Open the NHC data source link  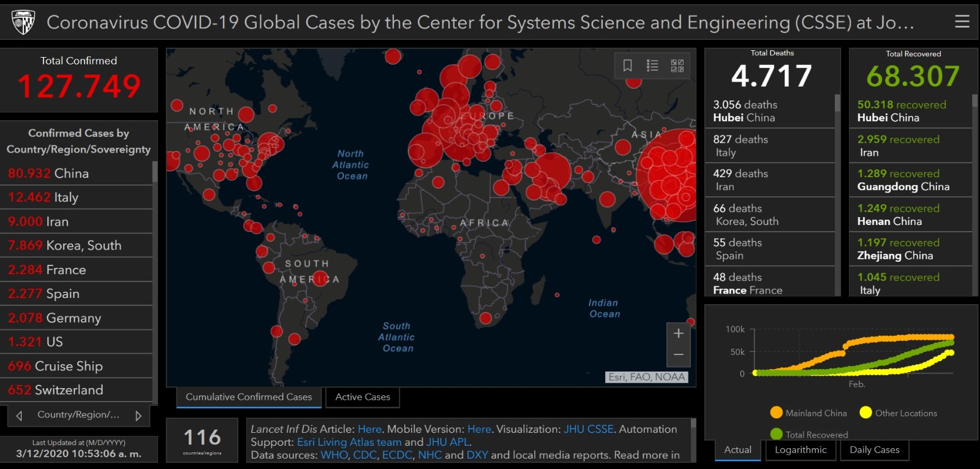pyautogui.click(x=430, y=455)
